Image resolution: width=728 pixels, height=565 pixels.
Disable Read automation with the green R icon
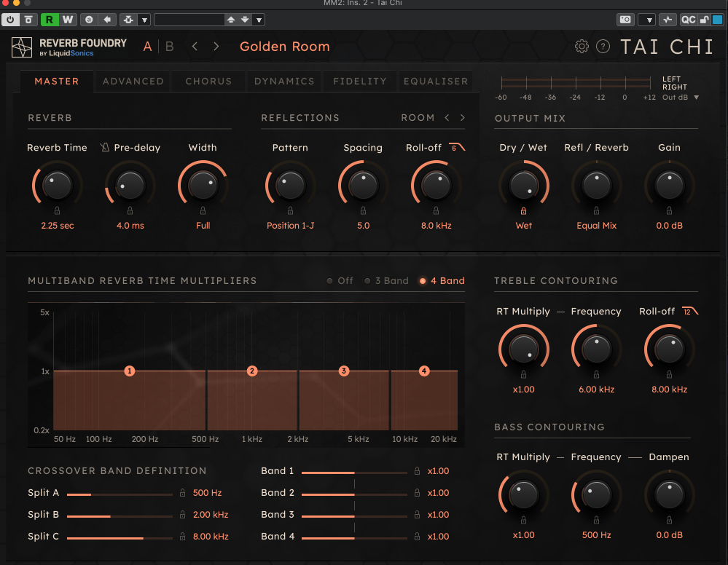50,20
